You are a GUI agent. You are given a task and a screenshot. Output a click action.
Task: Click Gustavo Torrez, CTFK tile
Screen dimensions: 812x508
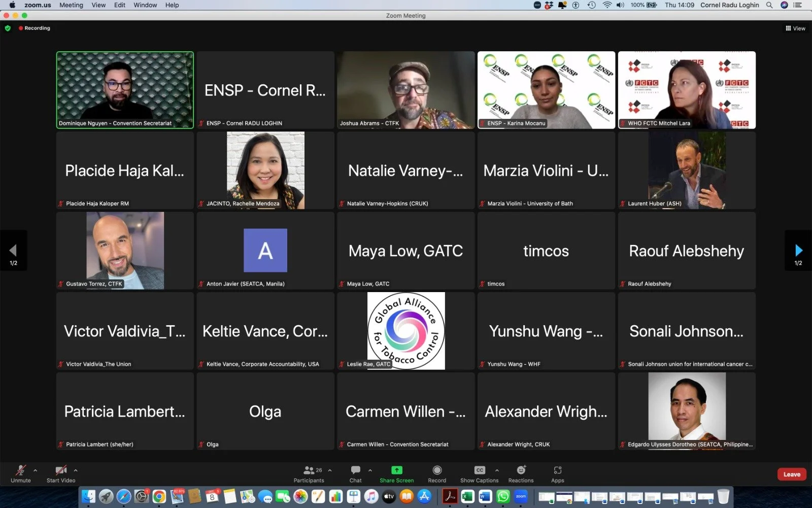click(125, 250)
